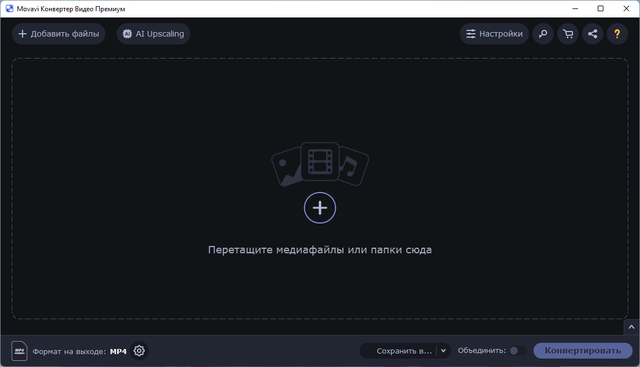The height and width of the screenshot is (367, 640).
Task: Click the 'Перетащите медиафайлы' drop zone text
Action: click(x=320, y=250)
